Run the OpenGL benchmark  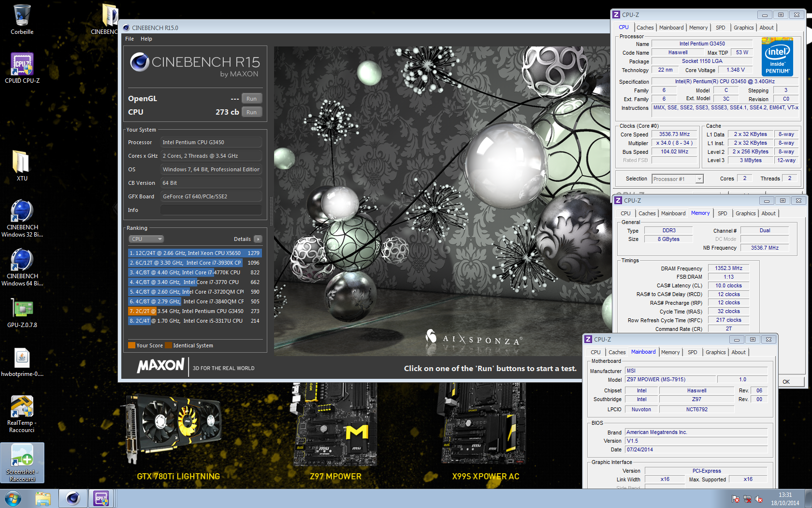tap(251, 99)
